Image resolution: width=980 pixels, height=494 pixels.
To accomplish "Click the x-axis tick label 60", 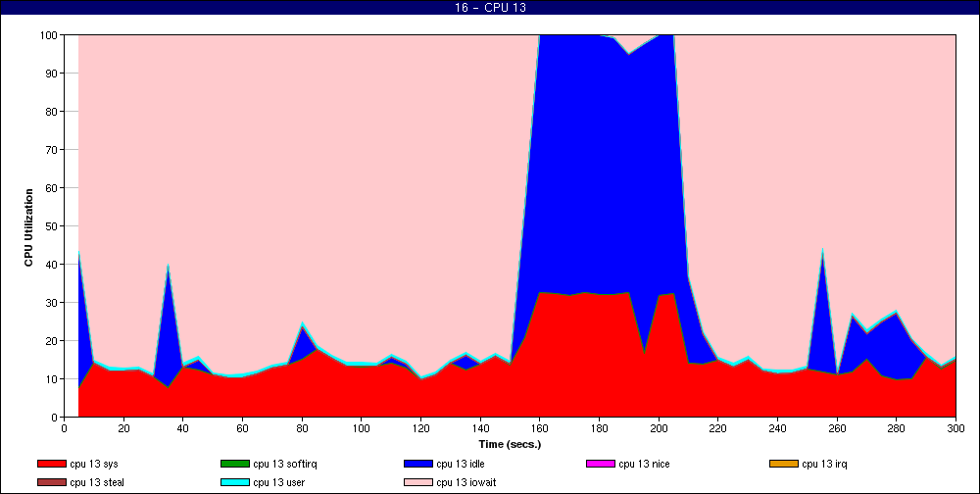I will pyautogui.click(x=242, y=428).
